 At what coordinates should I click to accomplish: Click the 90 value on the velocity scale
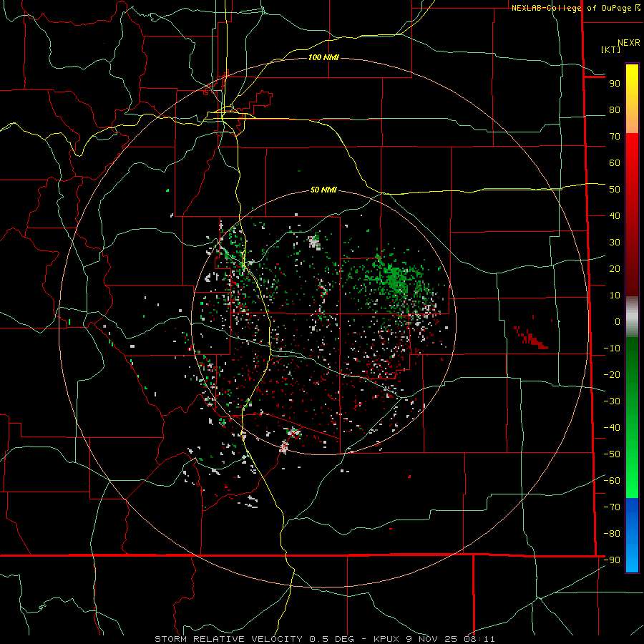(x=615, y=84)
